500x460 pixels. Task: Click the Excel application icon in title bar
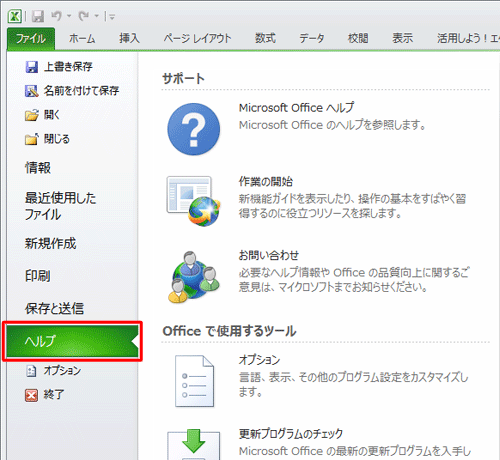[x=15, y=16]
